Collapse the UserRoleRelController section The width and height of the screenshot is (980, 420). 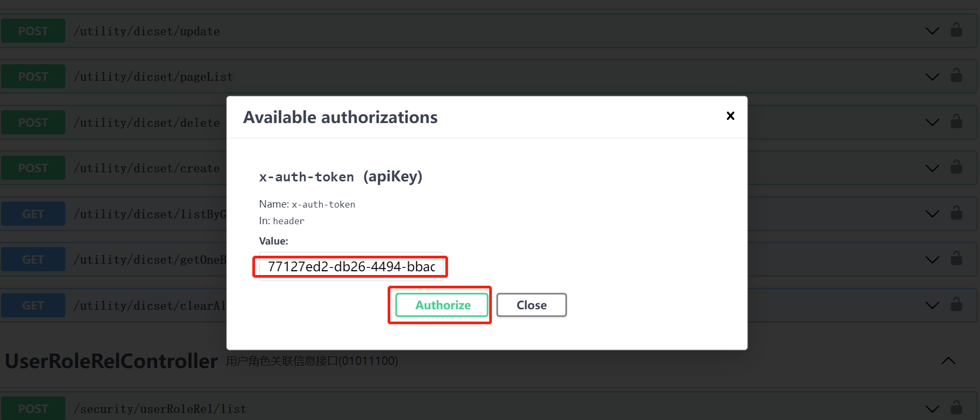point(948,361)
